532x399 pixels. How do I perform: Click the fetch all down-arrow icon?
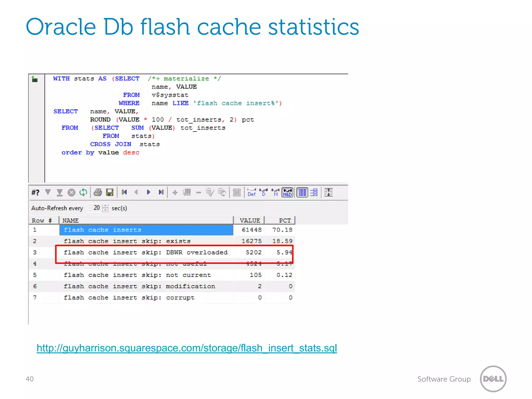point(59,192)
